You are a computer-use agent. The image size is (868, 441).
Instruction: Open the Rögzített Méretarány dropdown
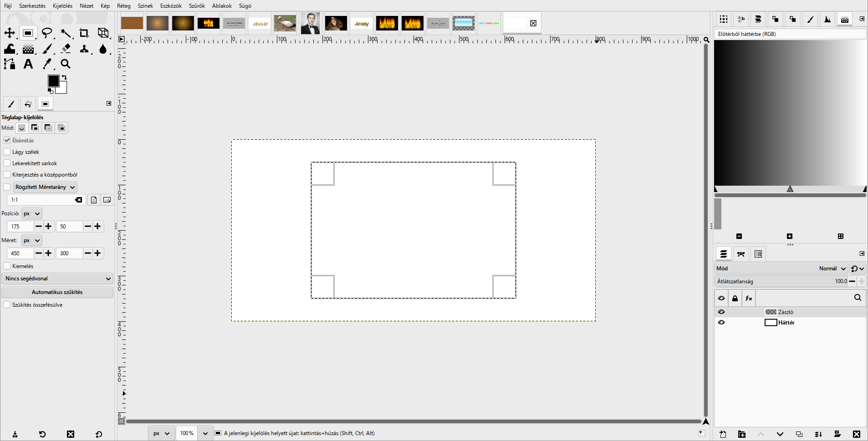[45, 187]
